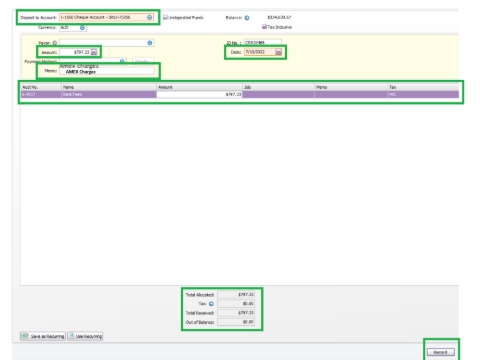480x360 pixels.
Task: Click the Total Allocated value
Action: click(x=236, y=294)
